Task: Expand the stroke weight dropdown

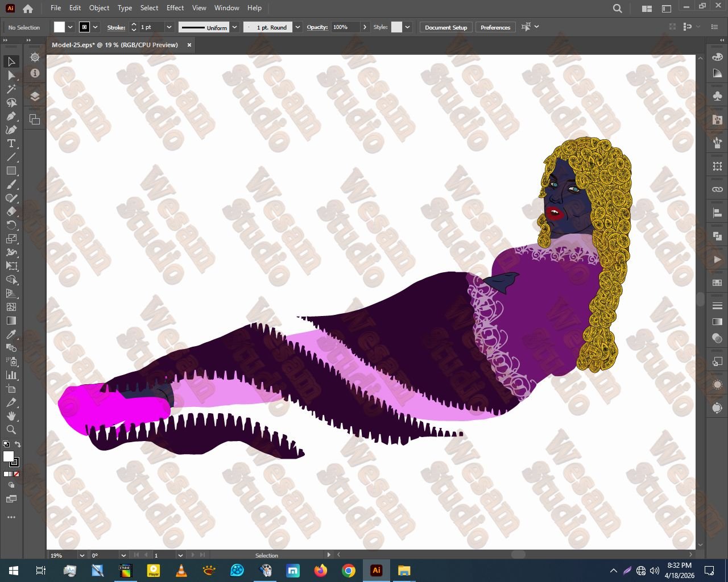Action: 169,27
